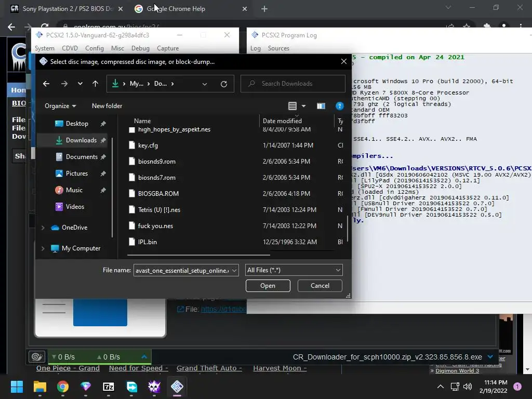Expand the address bar path dropdown

click(205, 84)
